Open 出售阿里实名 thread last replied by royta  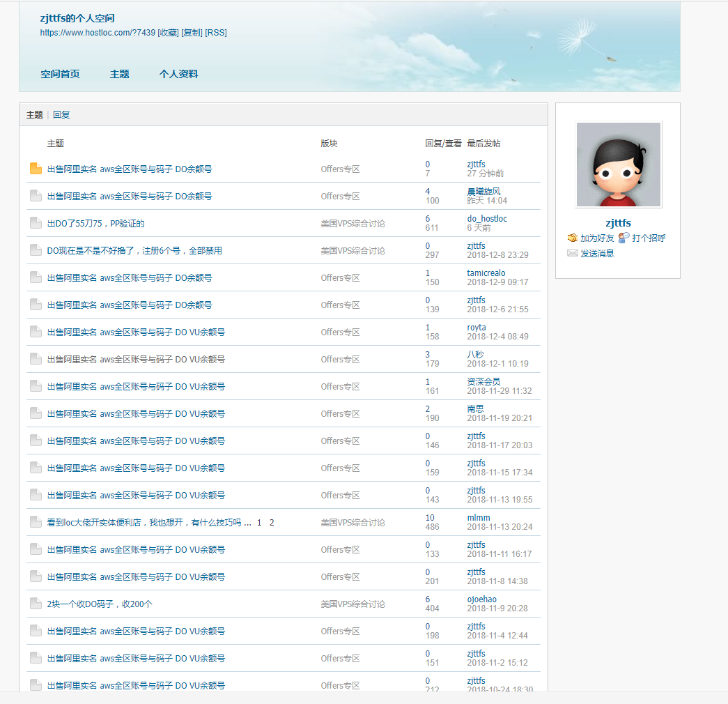[x=136, y=332]
